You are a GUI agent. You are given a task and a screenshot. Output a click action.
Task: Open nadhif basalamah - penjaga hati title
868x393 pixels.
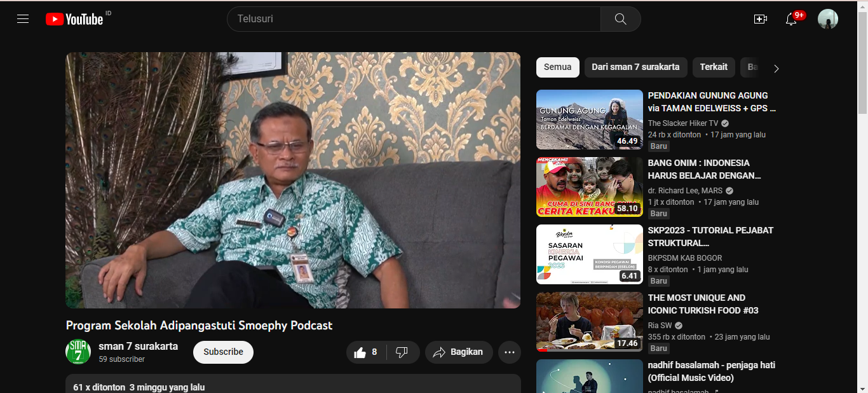712,371
